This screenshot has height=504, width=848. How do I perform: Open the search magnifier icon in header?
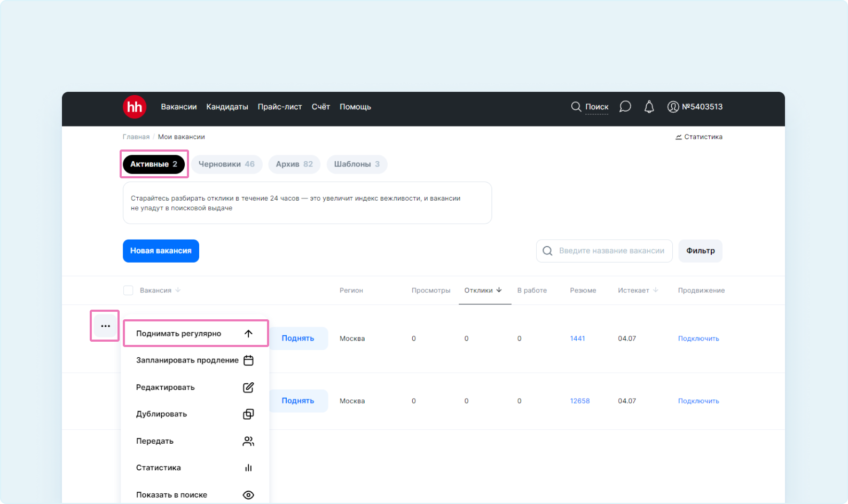pyautogui.click(x=576, y=107)
